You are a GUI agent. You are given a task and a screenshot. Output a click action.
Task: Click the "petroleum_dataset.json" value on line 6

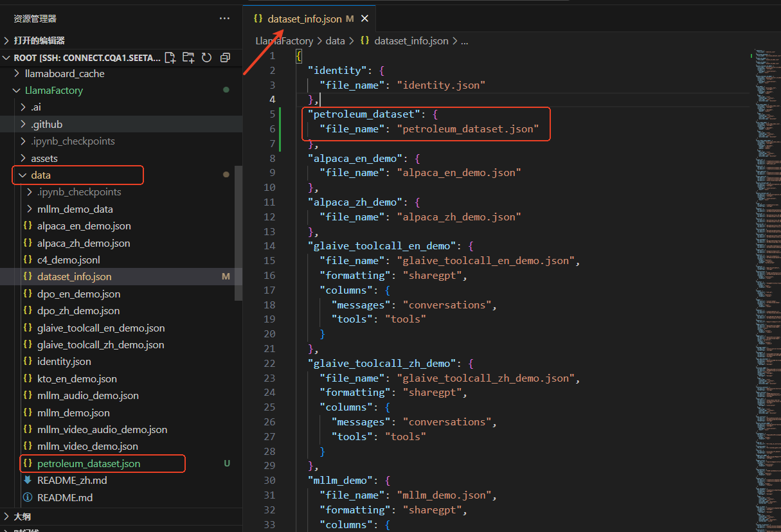(468, 129)
